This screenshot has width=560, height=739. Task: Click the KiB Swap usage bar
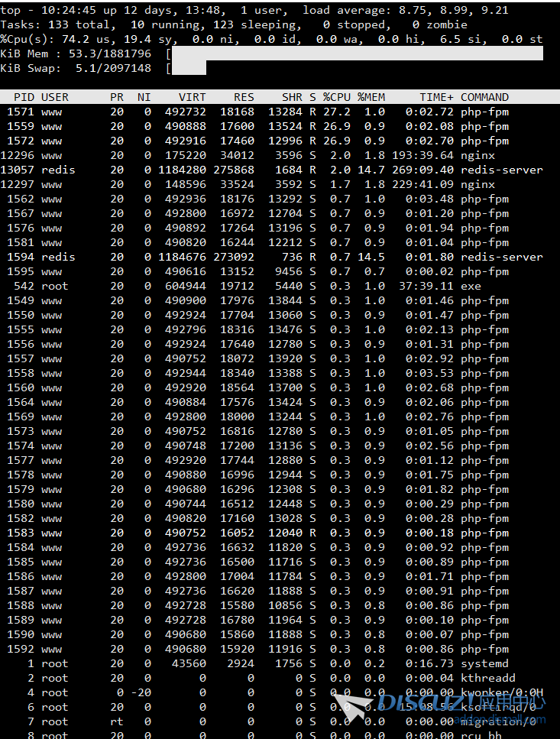tap(189, 68)
